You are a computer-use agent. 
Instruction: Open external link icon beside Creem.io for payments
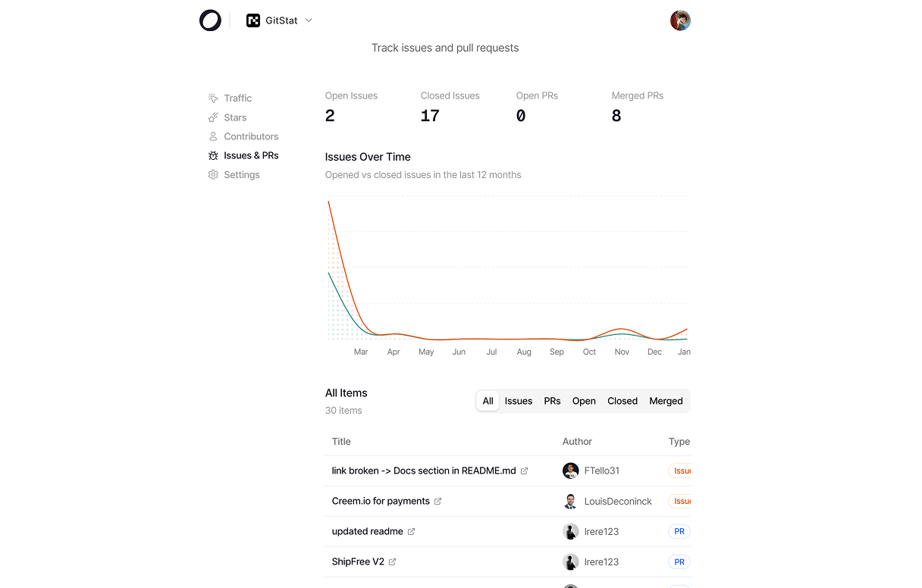437,501
